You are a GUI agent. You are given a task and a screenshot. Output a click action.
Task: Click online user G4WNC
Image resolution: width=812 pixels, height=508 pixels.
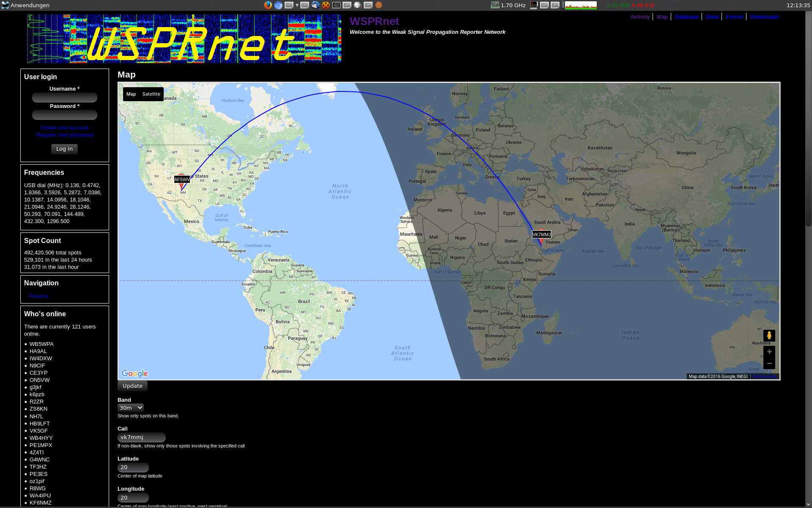click(x=39, y=460)
